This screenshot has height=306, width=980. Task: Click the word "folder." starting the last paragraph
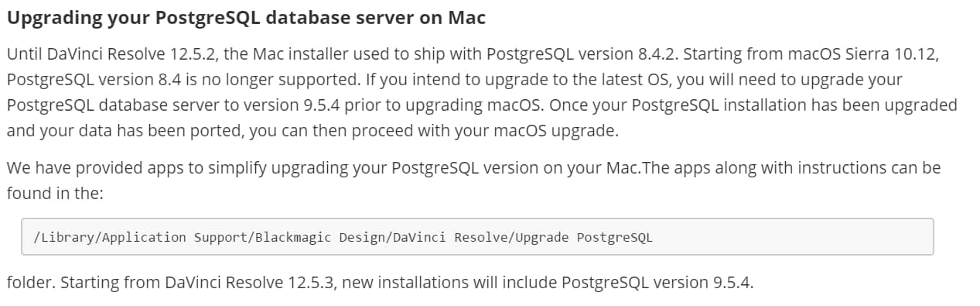[31, 282]
